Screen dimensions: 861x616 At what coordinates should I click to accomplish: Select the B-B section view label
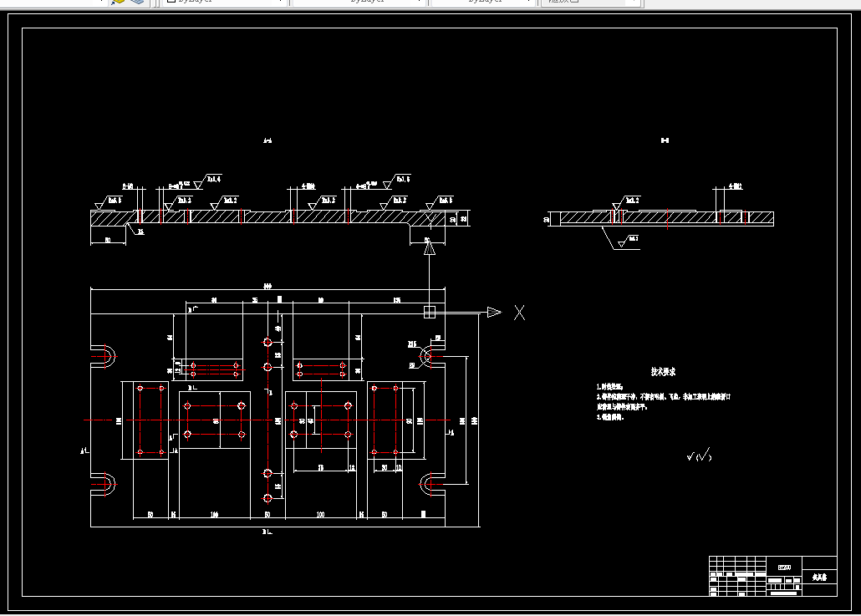tap(665, 140)
